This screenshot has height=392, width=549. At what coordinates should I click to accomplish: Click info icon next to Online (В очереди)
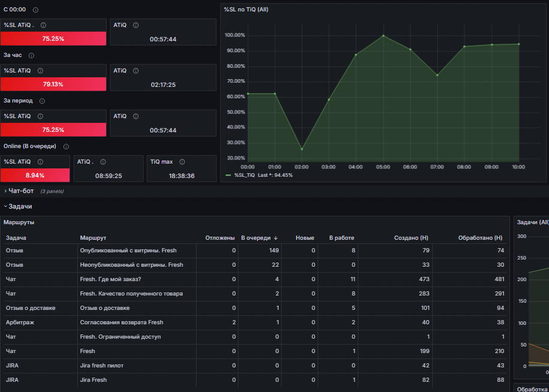coord(66,147)
